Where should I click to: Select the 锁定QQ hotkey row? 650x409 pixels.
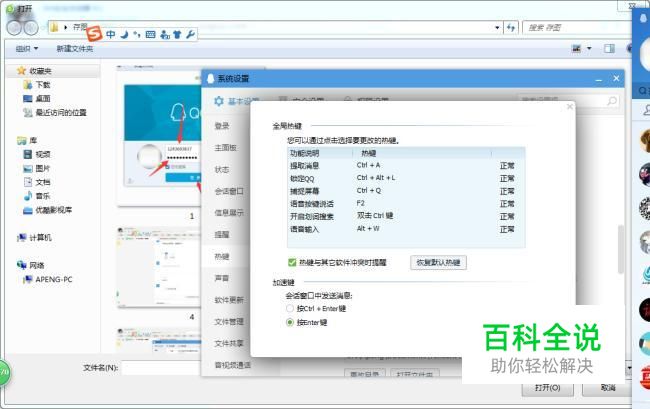point(406,178)
